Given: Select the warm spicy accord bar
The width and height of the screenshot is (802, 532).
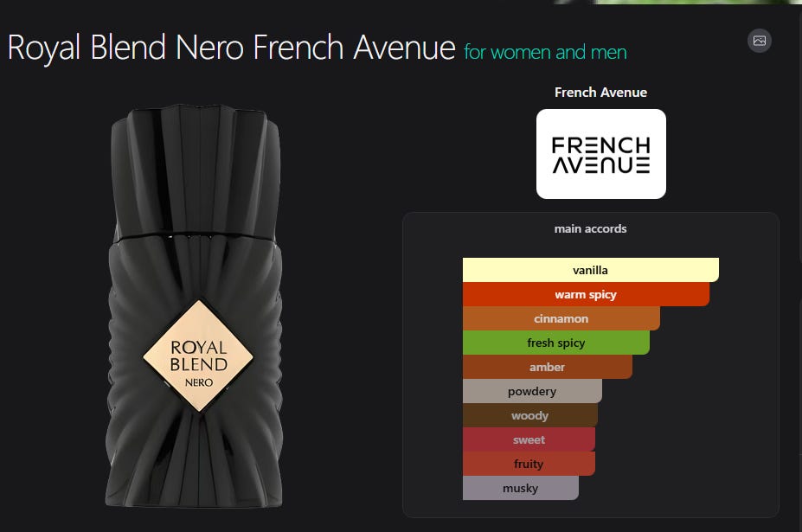Looking at the screenshot, I should [587, 294].
